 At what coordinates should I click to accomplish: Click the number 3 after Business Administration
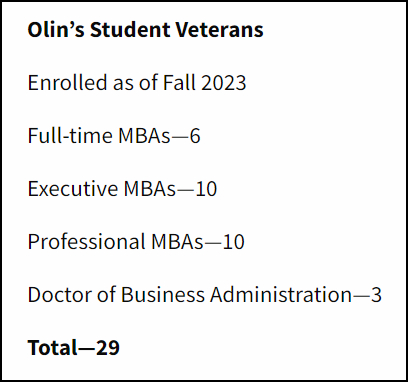tap(376, 295)
